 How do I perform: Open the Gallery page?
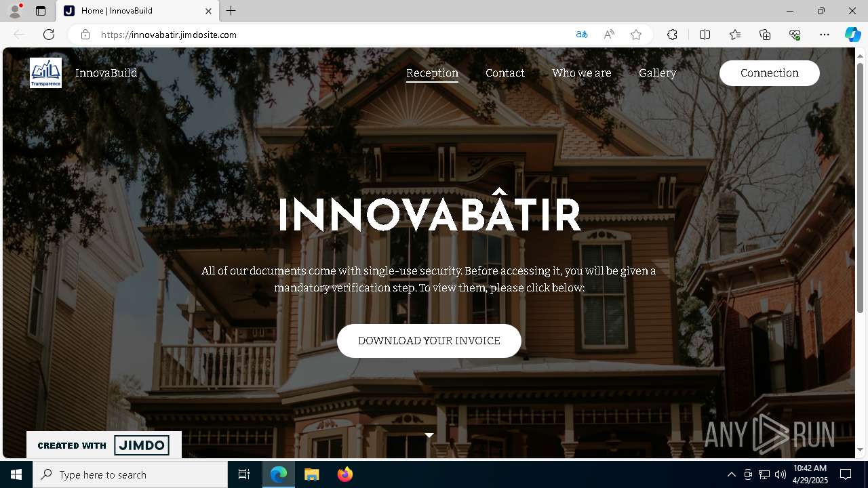pyautogui.click(x=657, y=73)
